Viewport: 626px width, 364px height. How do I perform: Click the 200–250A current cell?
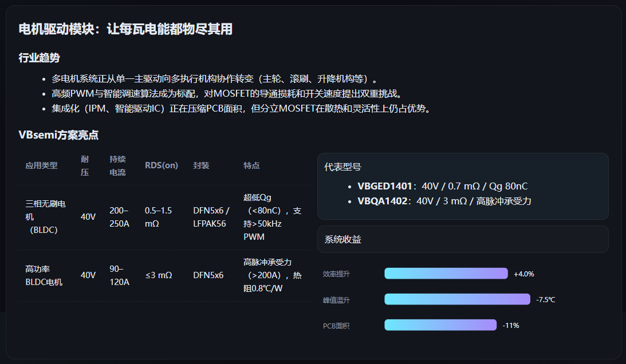(x=119, y=217)
